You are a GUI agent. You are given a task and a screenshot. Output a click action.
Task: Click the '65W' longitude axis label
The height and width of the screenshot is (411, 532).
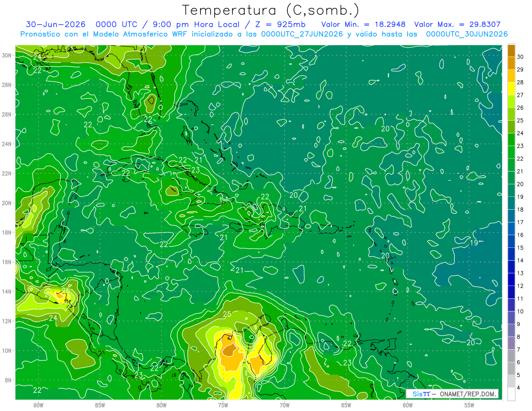(x=346, y=405)
